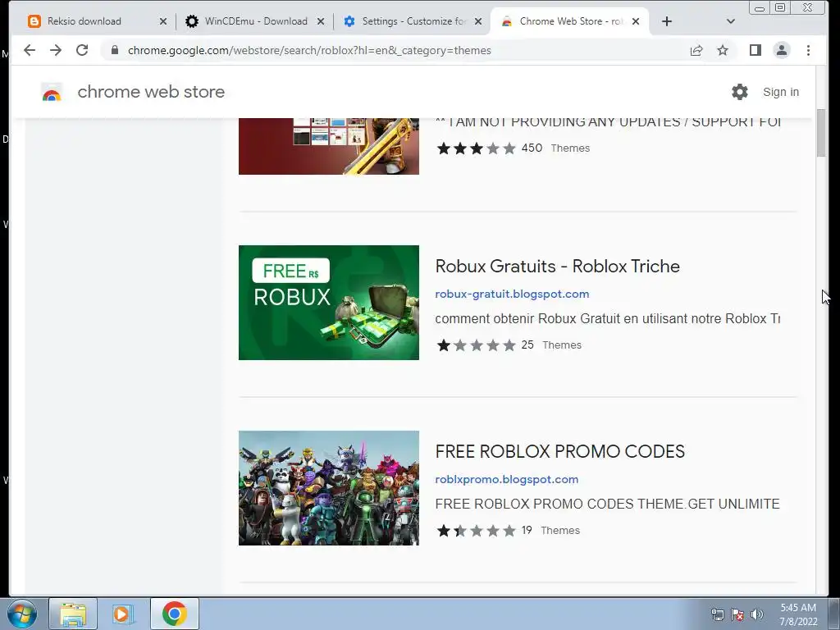Close the Chrome Web Store tab

636,21
